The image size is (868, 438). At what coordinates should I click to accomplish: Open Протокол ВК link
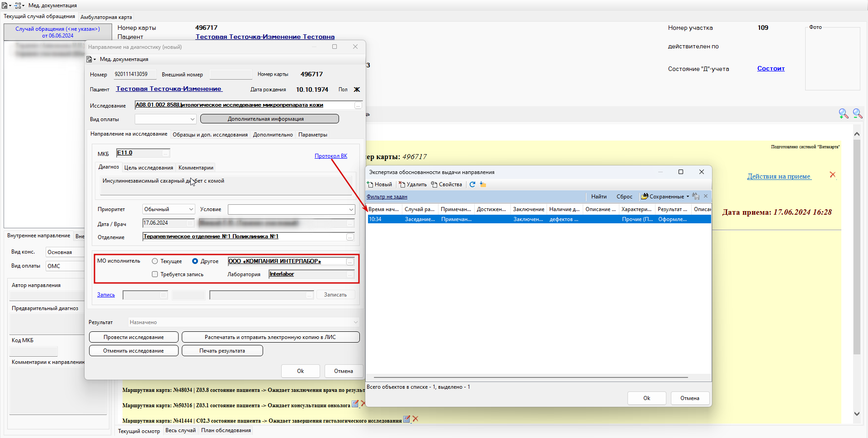pos(331,156)
